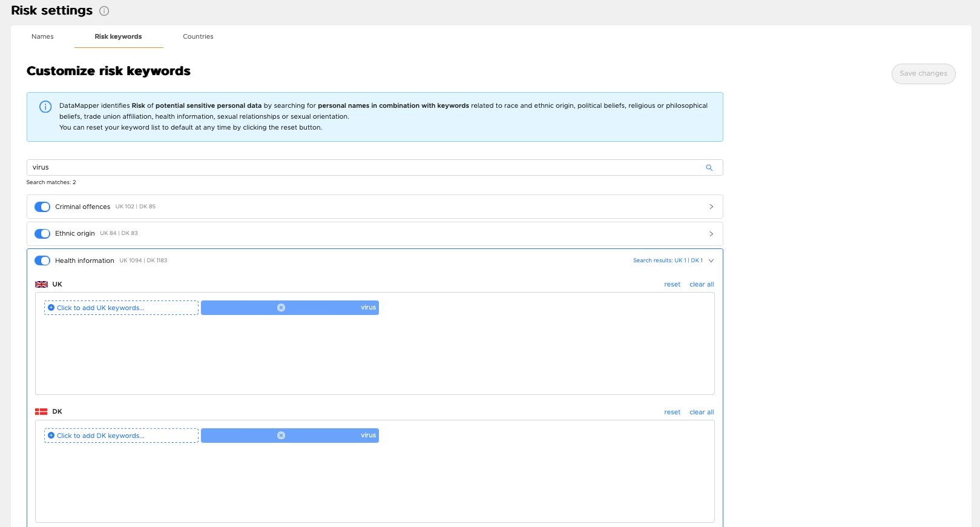This screenshot has width=980, height=527.
Task: Click the Denmark flag icon
Action: tap(41, 412)
